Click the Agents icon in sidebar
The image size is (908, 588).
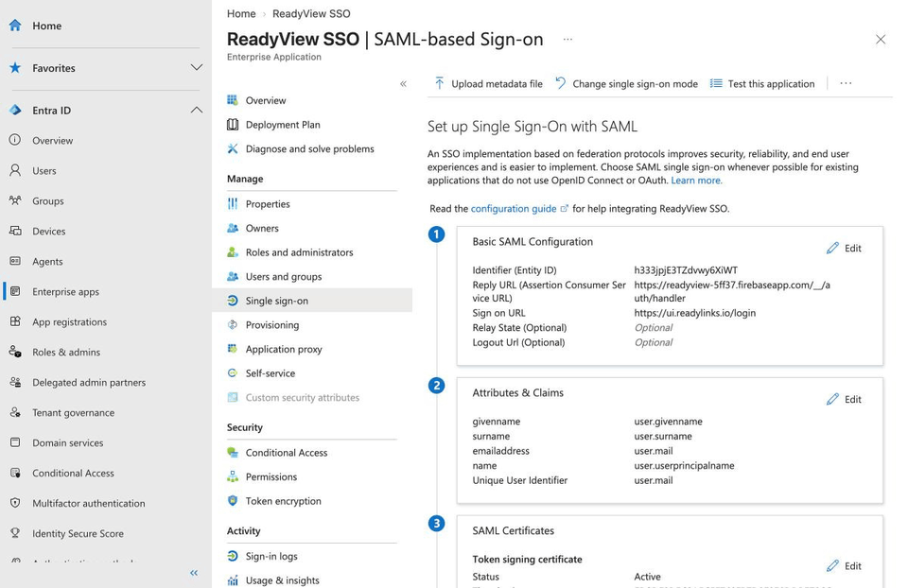pyautogui.click(x=16, y=261)
